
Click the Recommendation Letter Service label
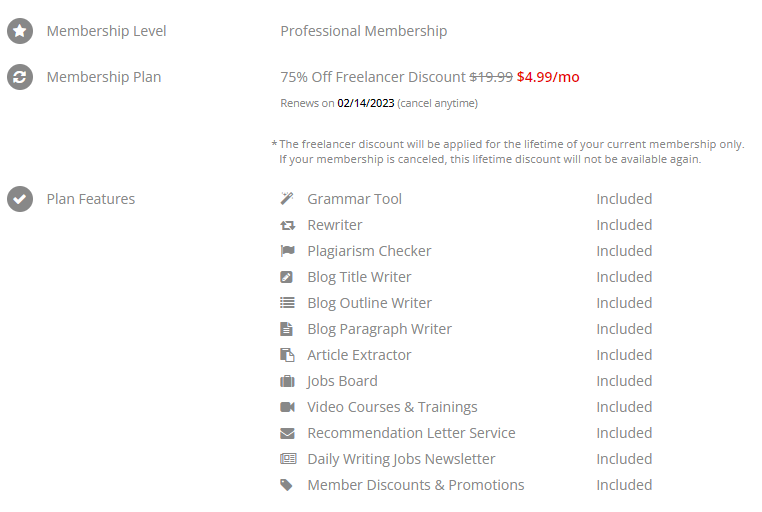411,433
